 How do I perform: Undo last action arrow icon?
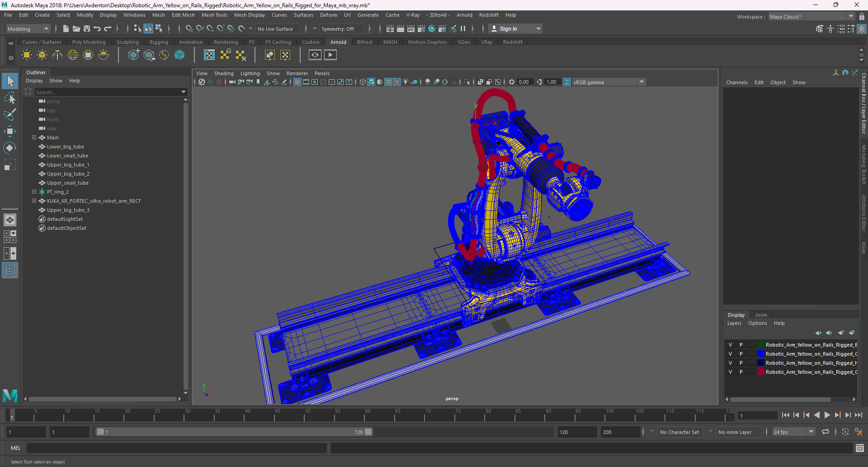[x=97, y=29]
